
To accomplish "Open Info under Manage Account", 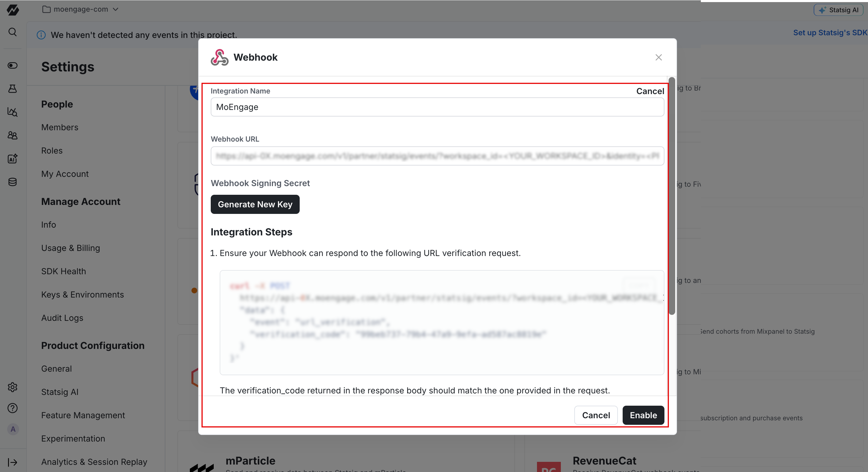I will (x=49, y=225).
